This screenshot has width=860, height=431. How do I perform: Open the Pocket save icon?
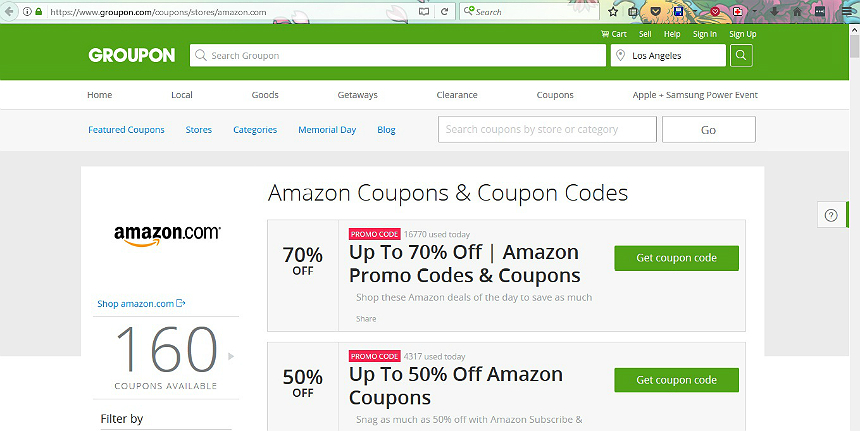[x=655, y=12]
